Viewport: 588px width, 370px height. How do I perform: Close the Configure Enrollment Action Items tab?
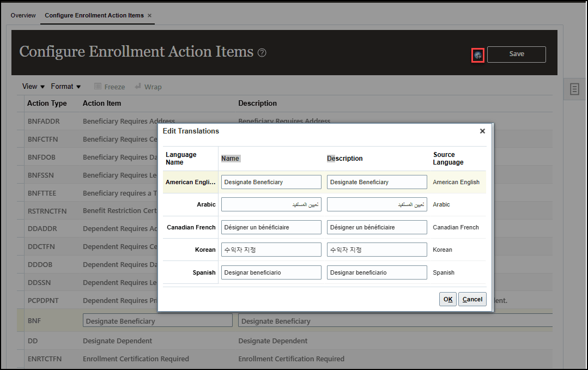tap(149, 15)
